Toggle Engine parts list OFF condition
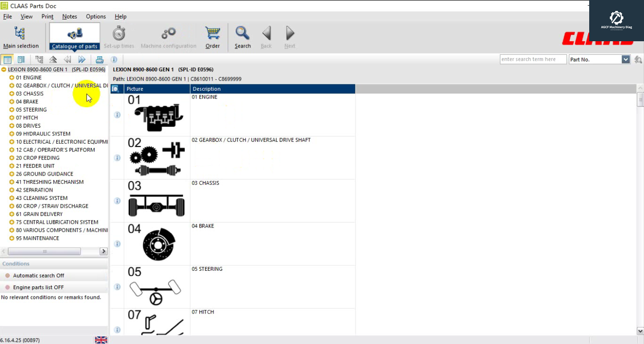 (38, 287)
